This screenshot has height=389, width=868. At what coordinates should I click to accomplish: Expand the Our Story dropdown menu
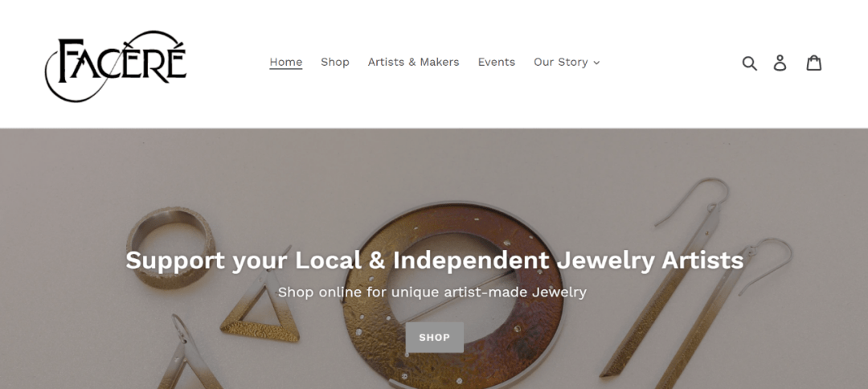[560, 62]
